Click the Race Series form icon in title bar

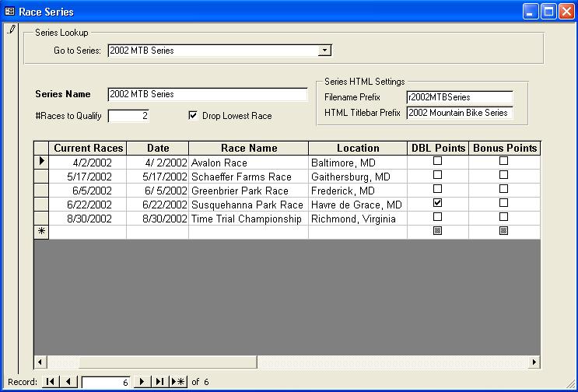[10, 12]
